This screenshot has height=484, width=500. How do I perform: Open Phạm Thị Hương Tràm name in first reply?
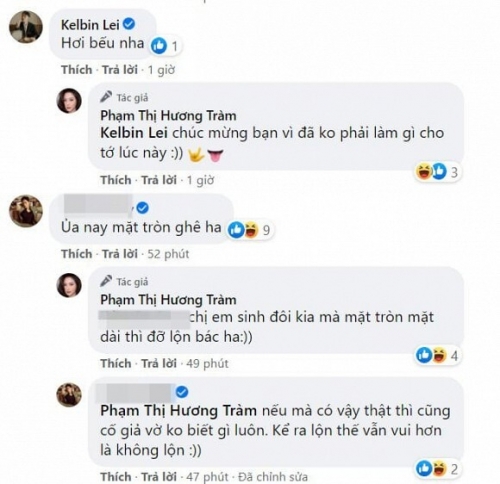coord(168,116)
